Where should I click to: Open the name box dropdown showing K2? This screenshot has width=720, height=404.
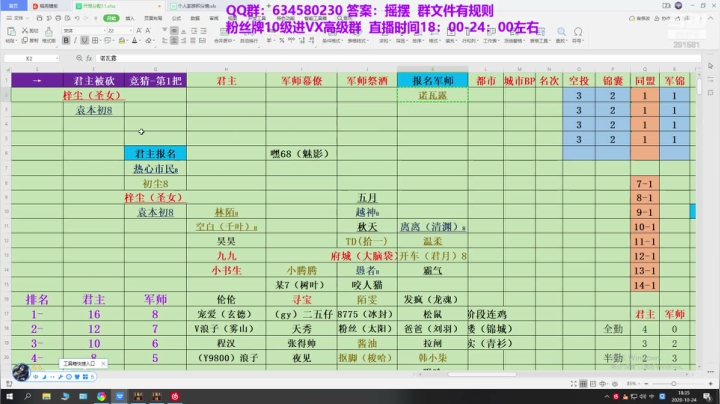(57, 58)
